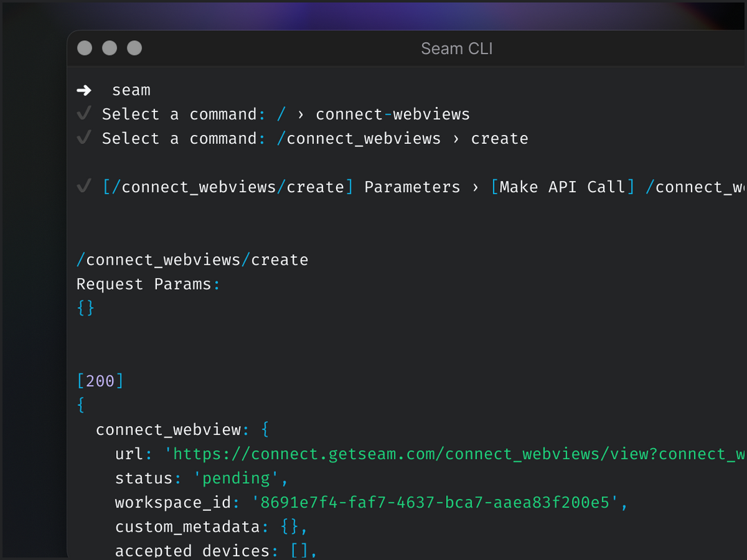Click the connect-webviews selection text

click(393, 114)
